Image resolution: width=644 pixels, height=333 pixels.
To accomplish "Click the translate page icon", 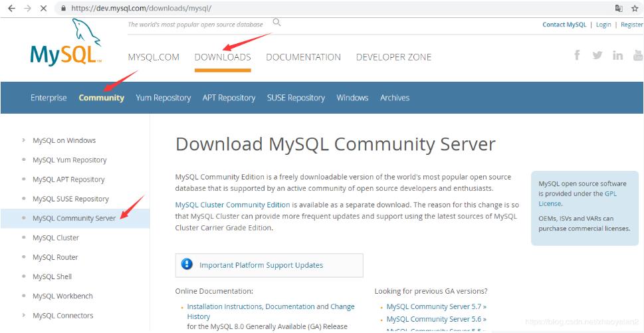I will pyautogui.click(x=619, y=8).
